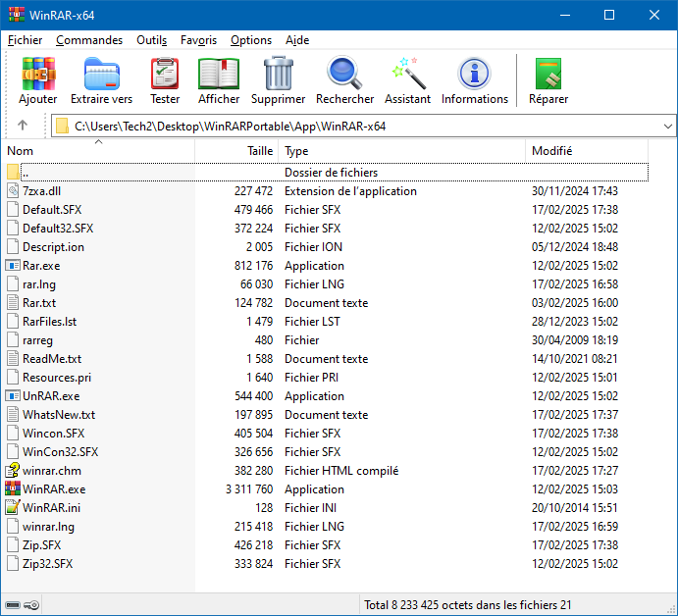
Task: Sort by the Taille column header
Action: (x=236, y=151)
